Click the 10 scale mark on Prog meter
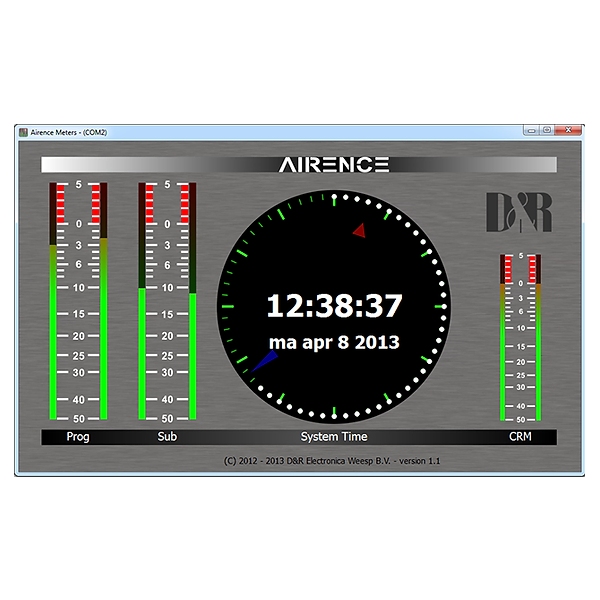 (78, 288)
